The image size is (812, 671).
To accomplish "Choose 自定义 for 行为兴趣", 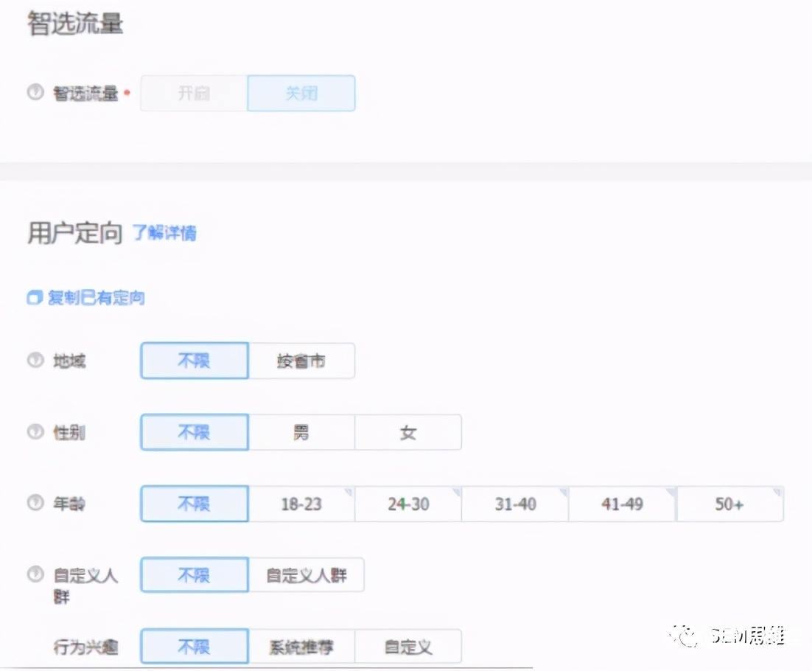I will tap(408, 646).
